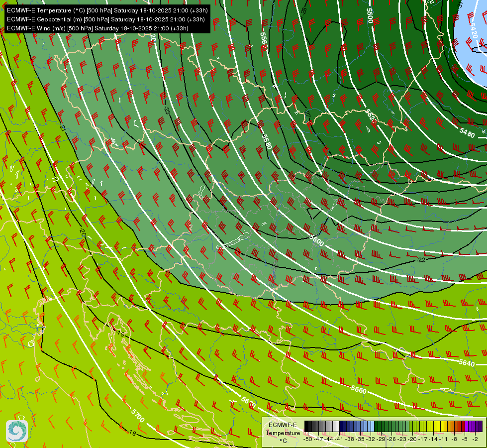
Task: Click the 5480 geopotential contour label
Action: pyautogui.click(x=467, y=133)
